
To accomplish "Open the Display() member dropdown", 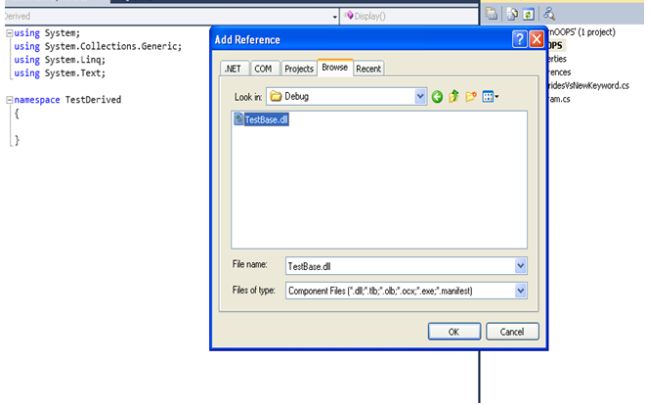I will (408, 16).
